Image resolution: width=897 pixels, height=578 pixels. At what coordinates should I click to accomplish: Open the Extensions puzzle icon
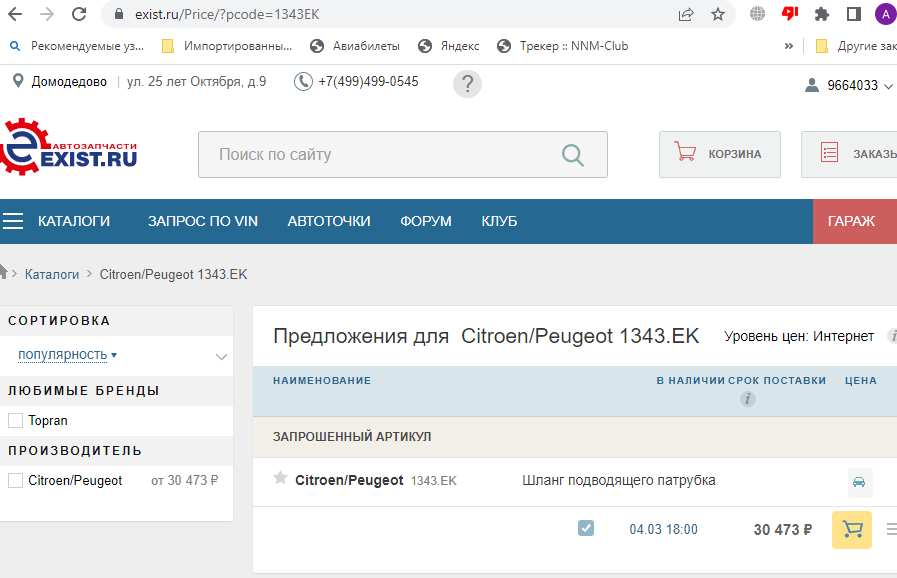pyautogui.click(x=822, y=14)
